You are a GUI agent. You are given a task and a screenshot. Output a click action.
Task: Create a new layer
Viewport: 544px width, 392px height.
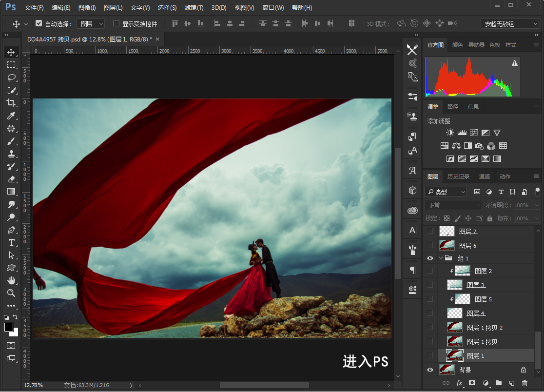pos(512,383)
